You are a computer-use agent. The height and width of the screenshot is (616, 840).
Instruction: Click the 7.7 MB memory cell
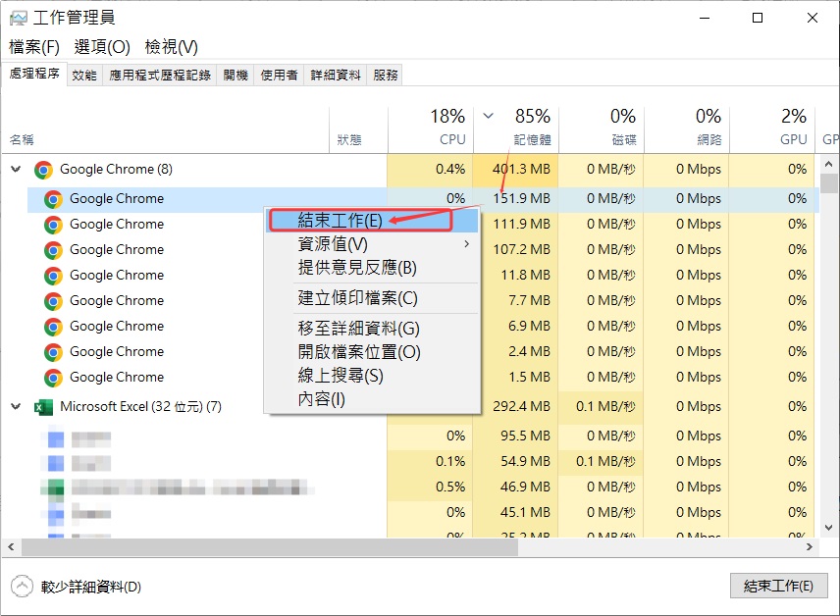coord(516,300)
